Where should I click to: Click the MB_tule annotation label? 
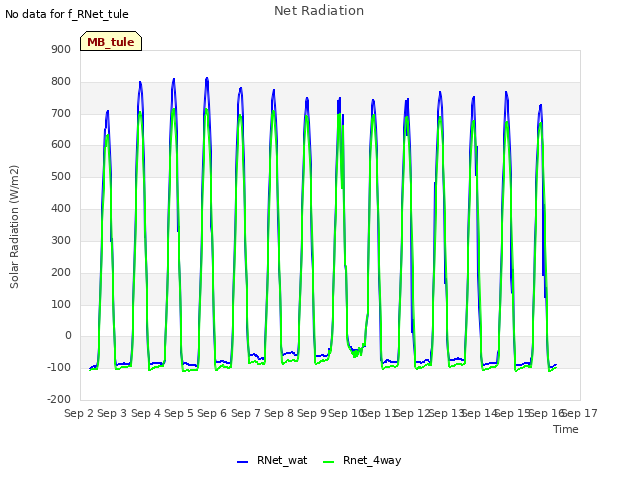point(111,41)
